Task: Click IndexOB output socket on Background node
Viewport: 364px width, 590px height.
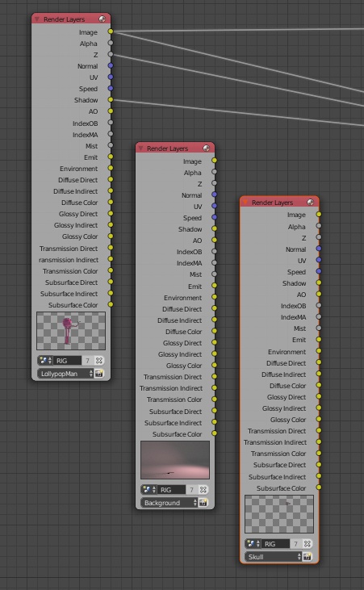Action: [214, 251]
